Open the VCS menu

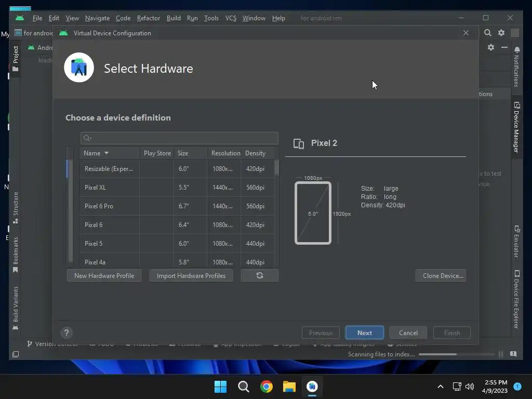tap(231, 18)
